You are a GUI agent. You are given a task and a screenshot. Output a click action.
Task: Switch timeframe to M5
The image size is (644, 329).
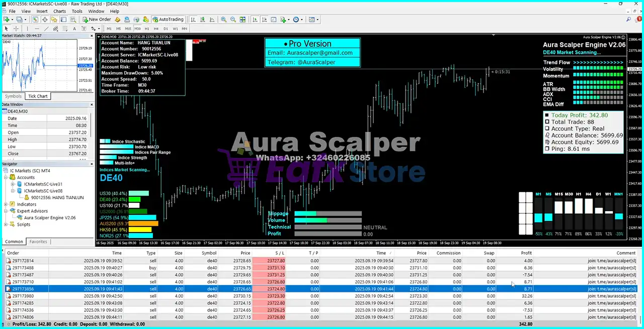point(118,29)
